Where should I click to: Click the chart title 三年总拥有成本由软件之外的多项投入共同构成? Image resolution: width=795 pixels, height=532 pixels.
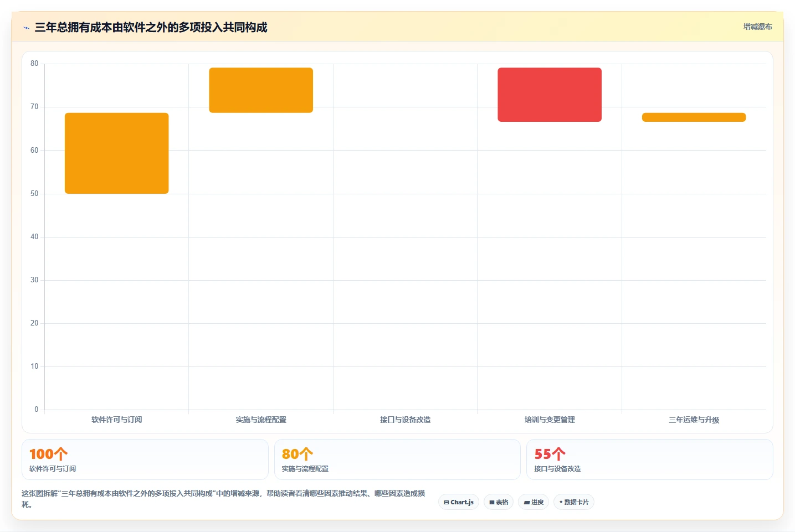click(x=151, y=27)
